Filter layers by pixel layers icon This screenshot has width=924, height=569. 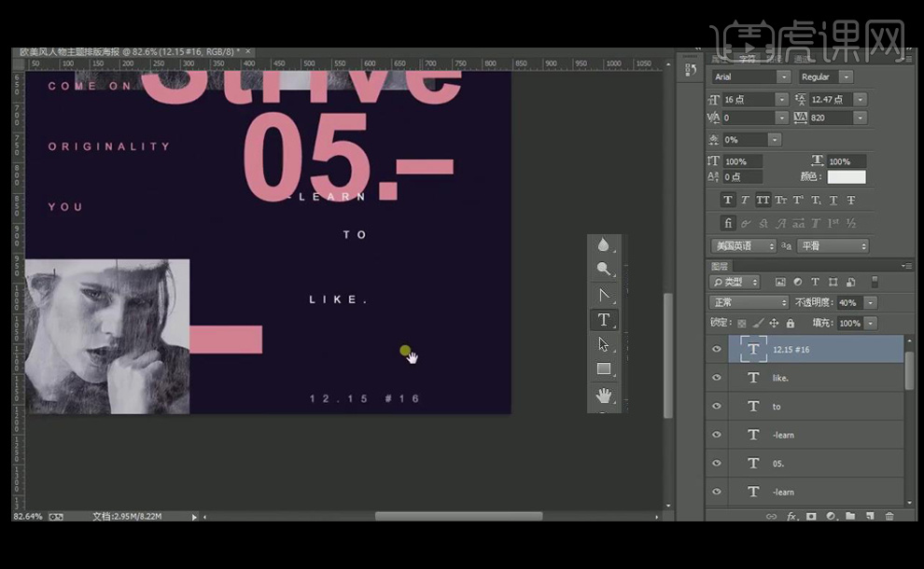click(x=780, y=282)
